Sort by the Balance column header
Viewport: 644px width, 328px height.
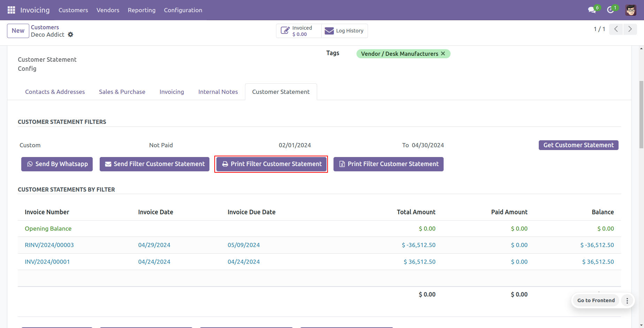click(603, 212)
